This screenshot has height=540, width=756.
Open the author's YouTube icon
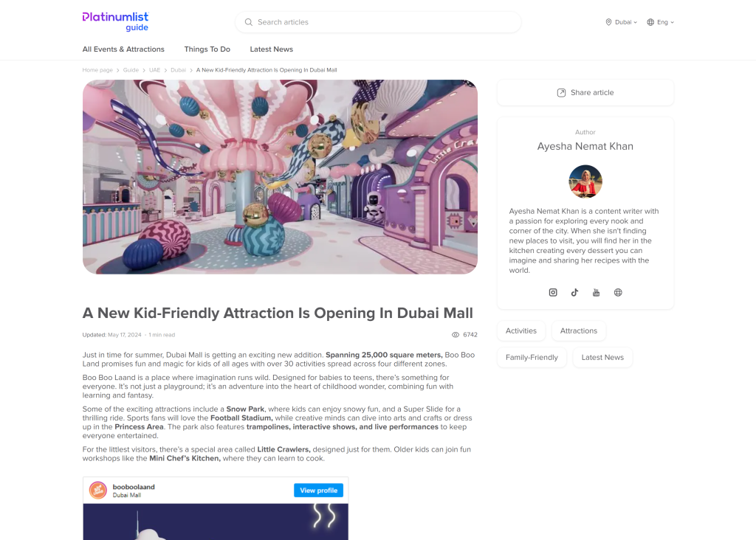597,292
